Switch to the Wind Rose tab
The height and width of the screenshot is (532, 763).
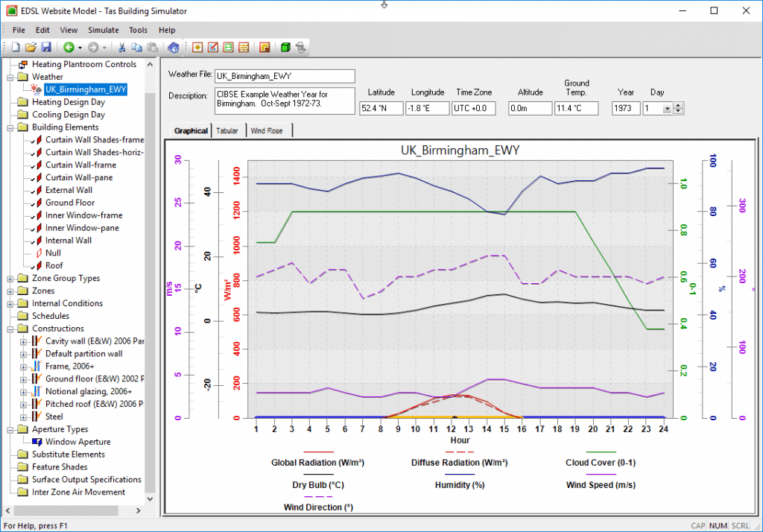[267, 130]
